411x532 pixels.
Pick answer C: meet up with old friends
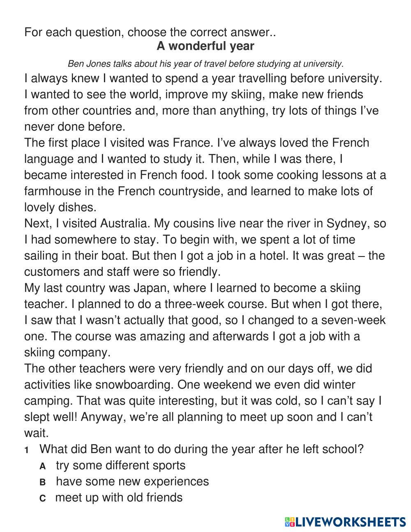coord(119,497)
